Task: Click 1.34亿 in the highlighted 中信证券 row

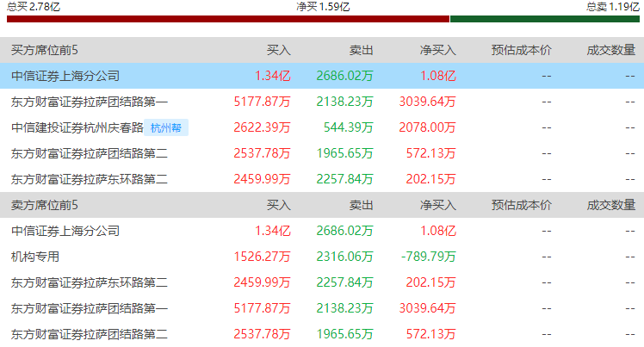Action: pyautogui.click(x=273, y=76)
